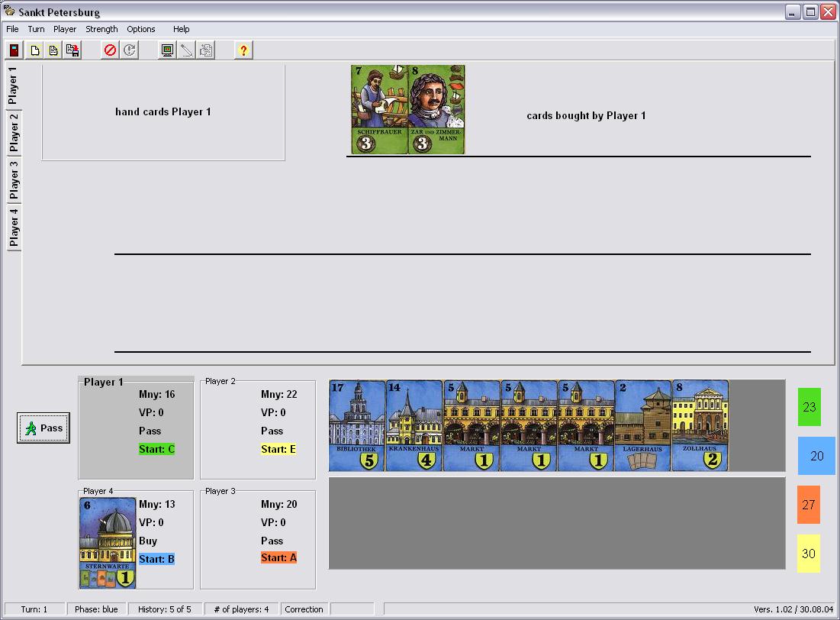Click the red prohibition circle icon
Image resolution: width=840 pixels, height=620 pixels.
point(110,50)
